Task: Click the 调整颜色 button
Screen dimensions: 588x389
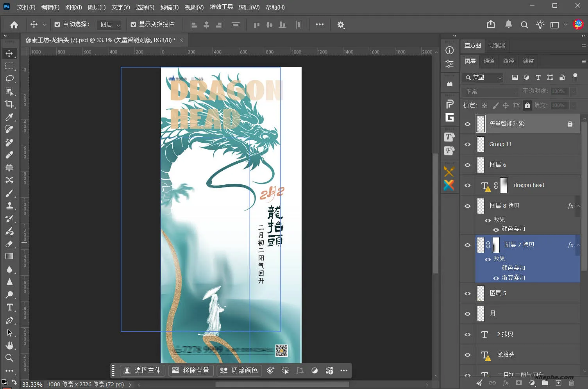Action: point(239,370)
